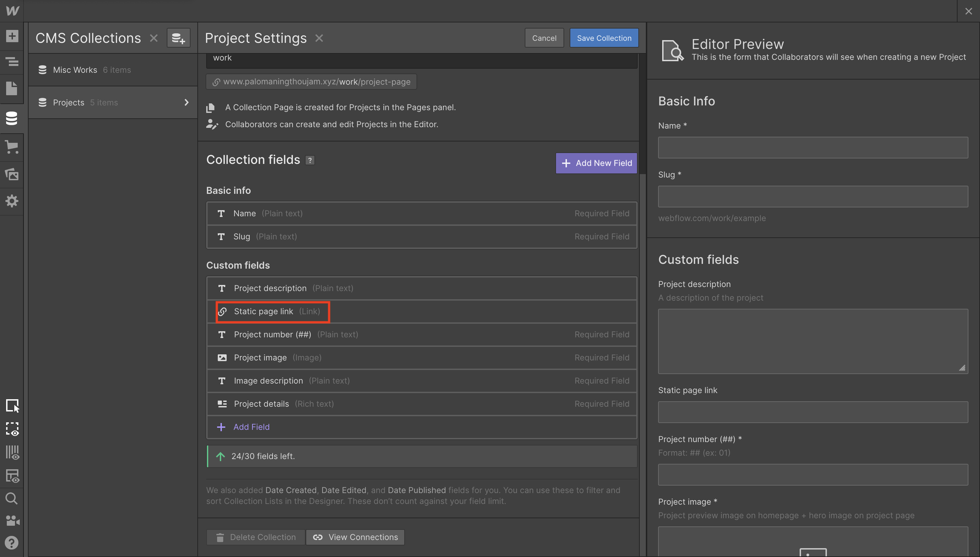The height and width of the screenshot is (557, 980).
Task: Click Save Collection button
Action: 604,38
